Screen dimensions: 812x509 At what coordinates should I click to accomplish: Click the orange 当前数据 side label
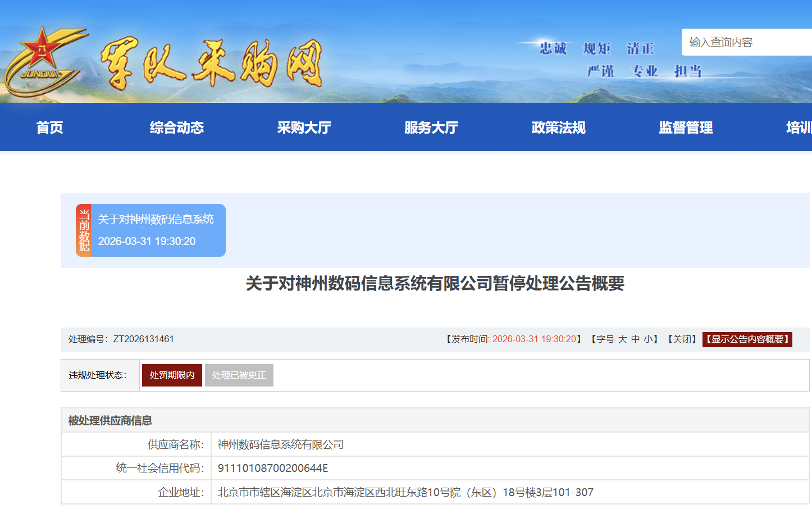84,230
